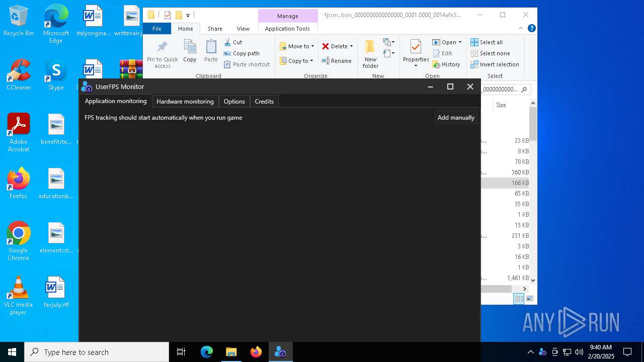Switch to the Share ribbon tab
This screenshot has width=644, height=362.
tap(215, 29)
